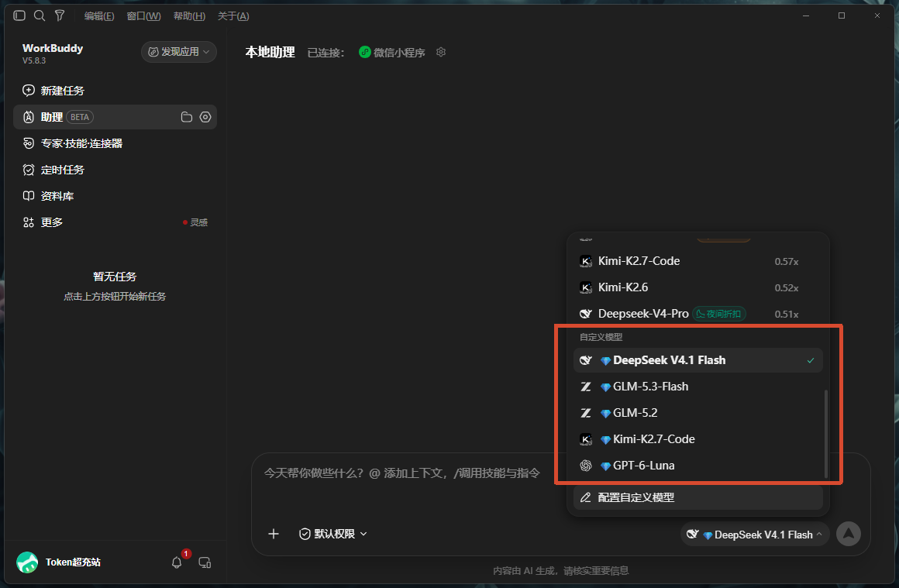The width and height of the screenshot is (899, 588).
Task: Select custom model DeepSeek V4.1 Flash
Action: click(697, 360)
